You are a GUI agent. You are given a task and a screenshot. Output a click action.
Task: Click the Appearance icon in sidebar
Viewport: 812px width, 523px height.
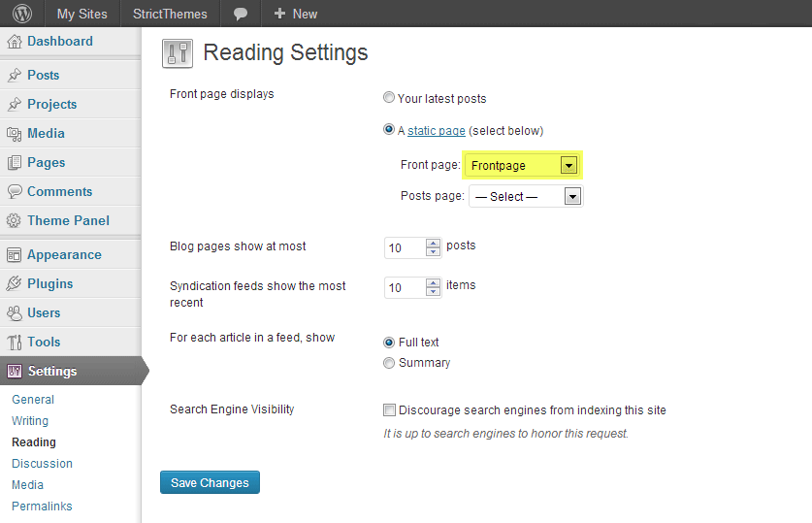15,255
